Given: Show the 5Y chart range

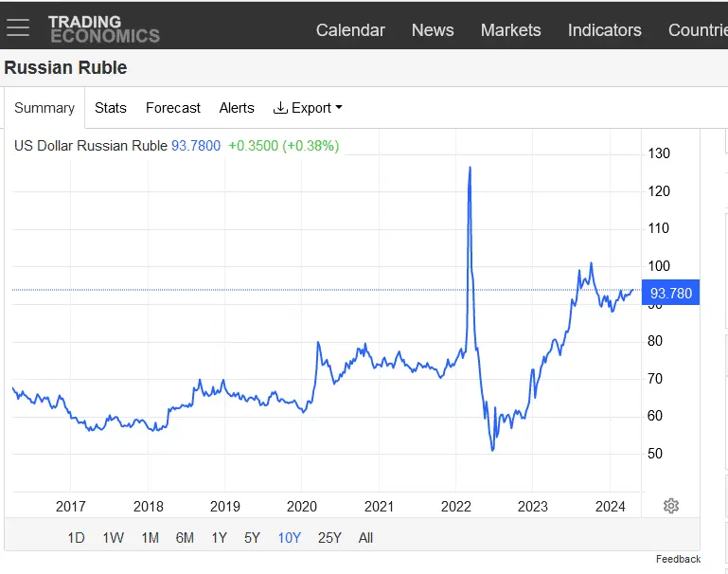Looking at the screenshot, I should click(x=252, y=538).
